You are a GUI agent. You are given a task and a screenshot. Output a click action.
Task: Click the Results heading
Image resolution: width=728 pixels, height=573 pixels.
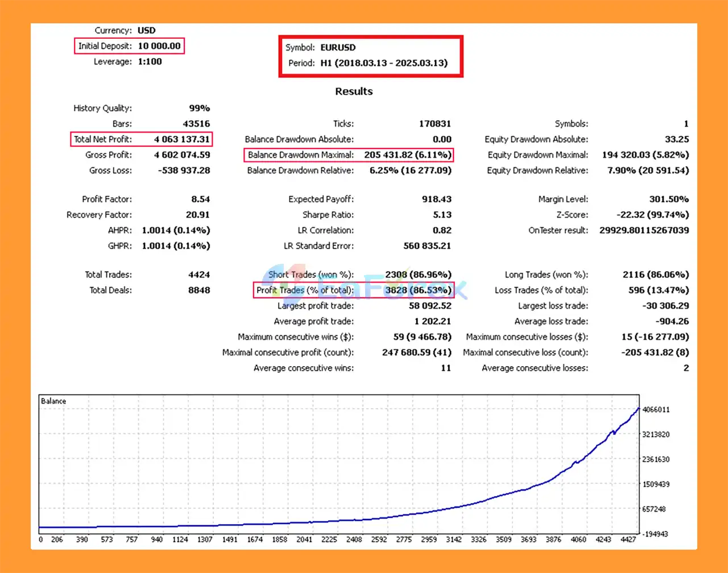354,92
